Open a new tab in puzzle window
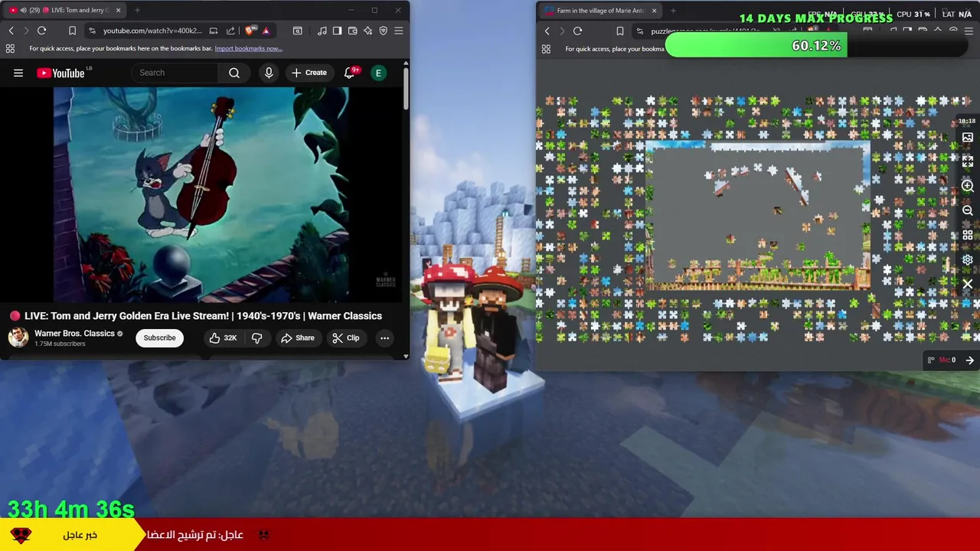 673,11
